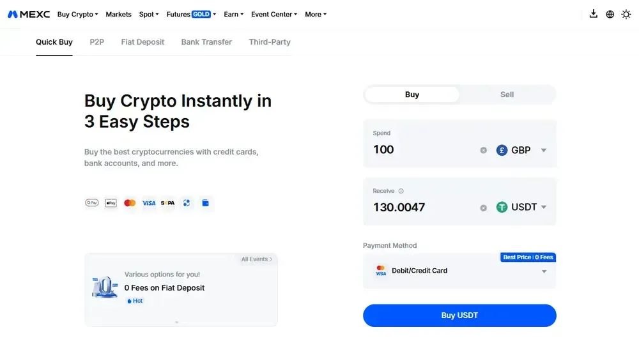Screen dimensions: 639x364
Task: Clear the Receive amount field
Action: point(483,208)
